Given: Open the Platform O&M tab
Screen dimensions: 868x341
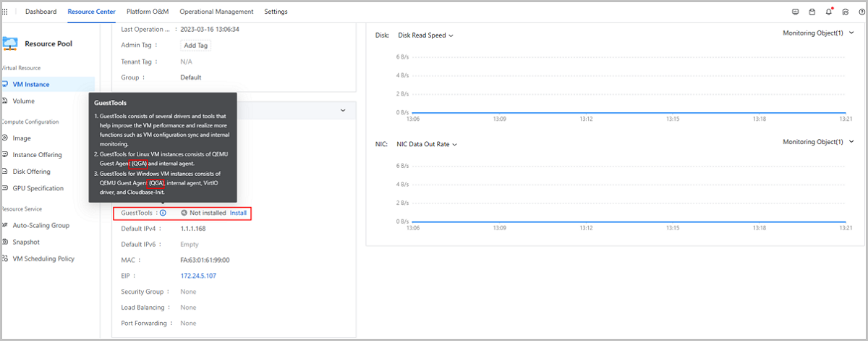Looking at the screenshot, I should point(148,12).
